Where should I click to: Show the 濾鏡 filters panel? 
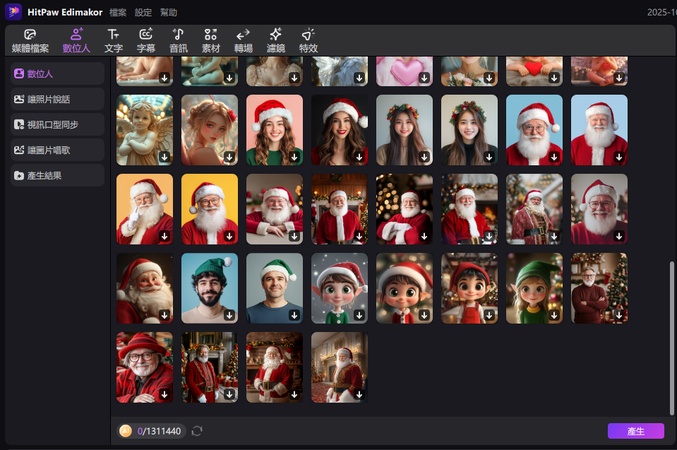click(275, 40)
